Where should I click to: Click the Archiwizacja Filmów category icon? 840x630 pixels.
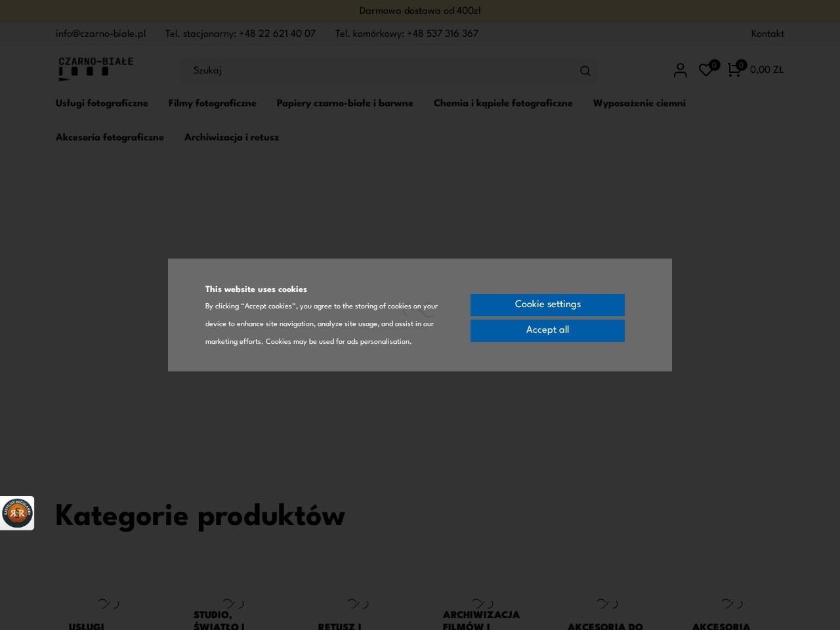(x=482, y=602)
